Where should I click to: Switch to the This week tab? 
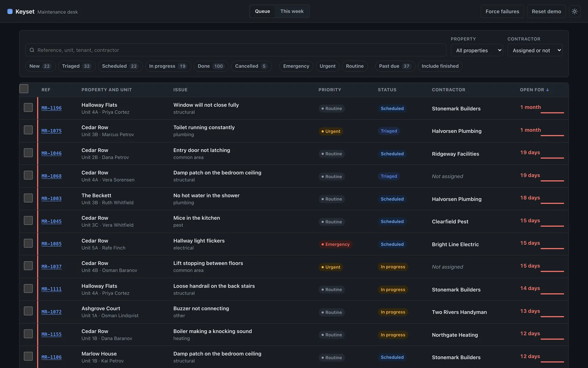click(x=292, y=11)
